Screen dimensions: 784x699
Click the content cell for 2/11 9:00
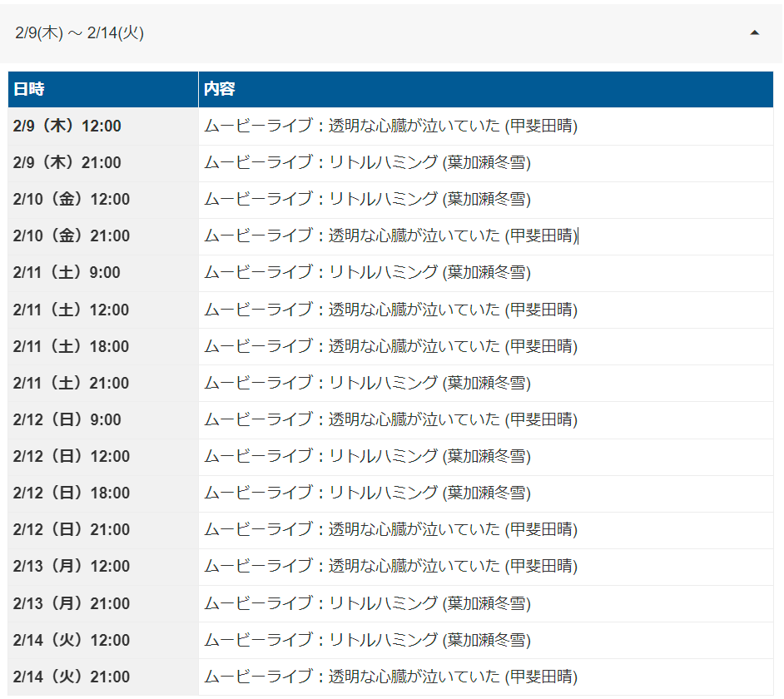pyautogui.click(x=486, y=274)
